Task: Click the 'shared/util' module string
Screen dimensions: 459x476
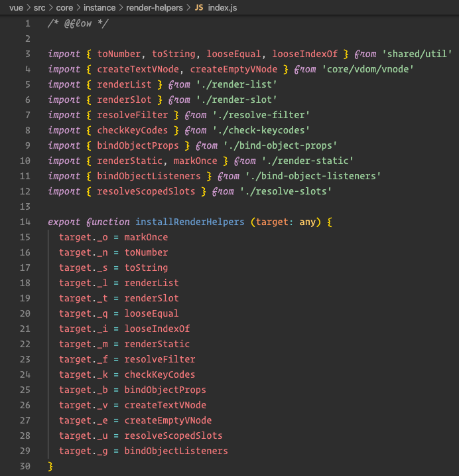Action: 417,54
